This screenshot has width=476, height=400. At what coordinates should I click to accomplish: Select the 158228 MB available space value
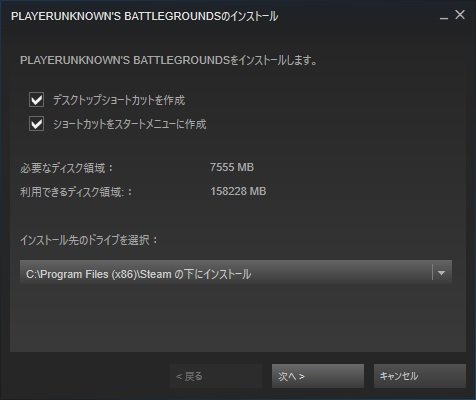[238, 191]
